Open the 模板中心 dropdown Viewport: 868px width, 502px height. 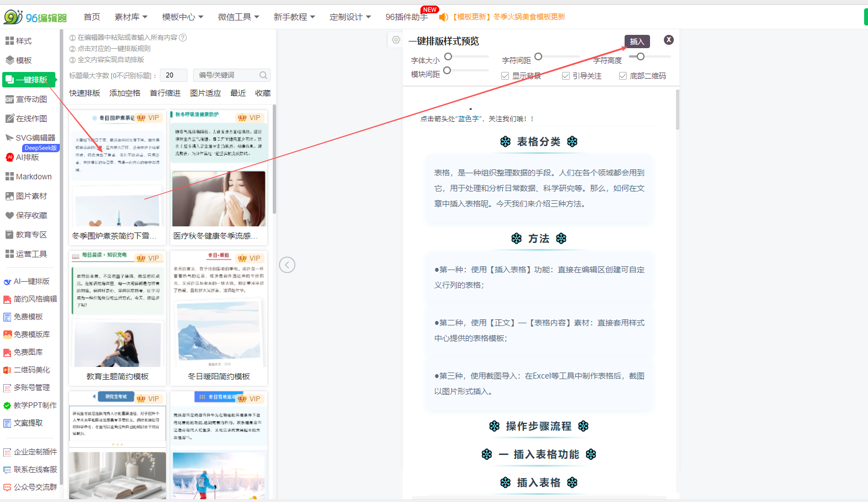(x=183, y=17)
